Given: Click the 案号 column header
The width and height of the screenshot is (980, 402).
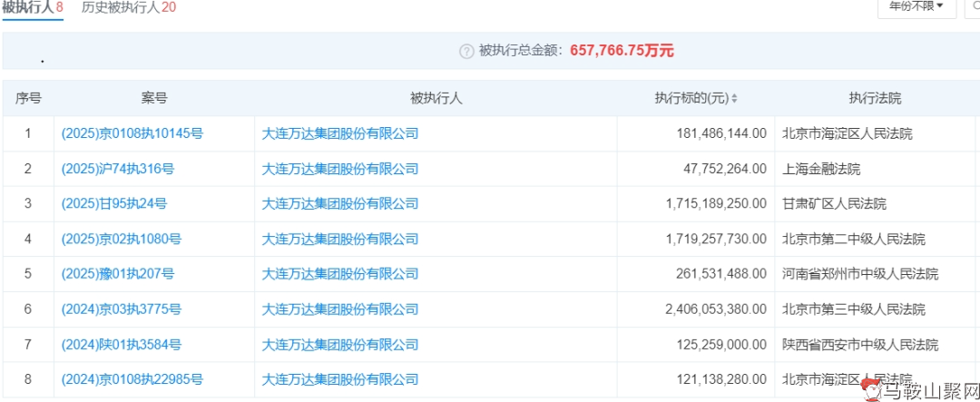Looking at the screenshot, I should [153, 98].
